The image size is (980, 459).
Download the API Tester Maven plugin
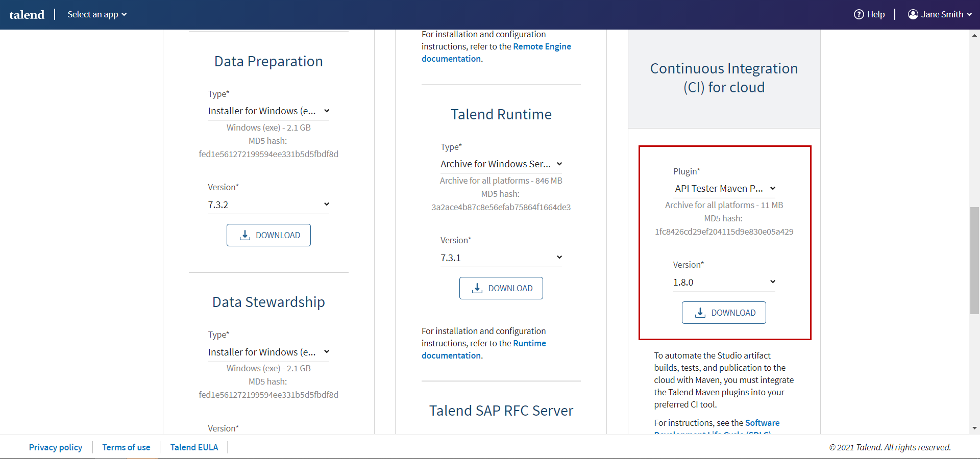(x=724, y=313)
